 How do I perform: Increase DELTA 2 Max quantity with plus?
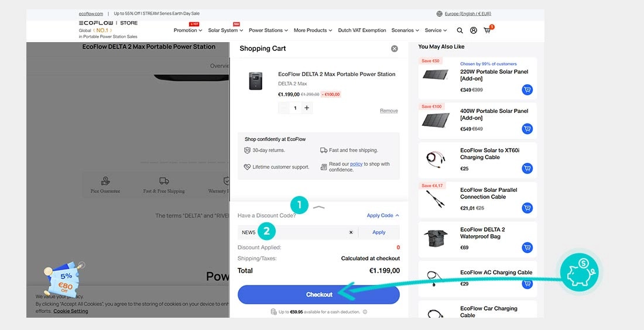(x=307, y=108)
